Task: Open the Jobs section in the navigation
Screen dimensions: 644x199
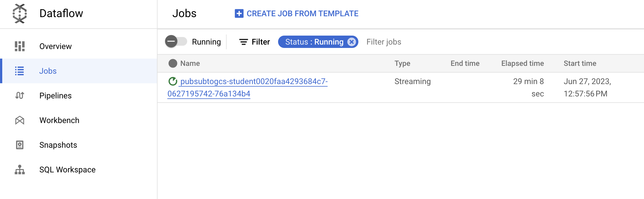Action: tap(48, 71)
